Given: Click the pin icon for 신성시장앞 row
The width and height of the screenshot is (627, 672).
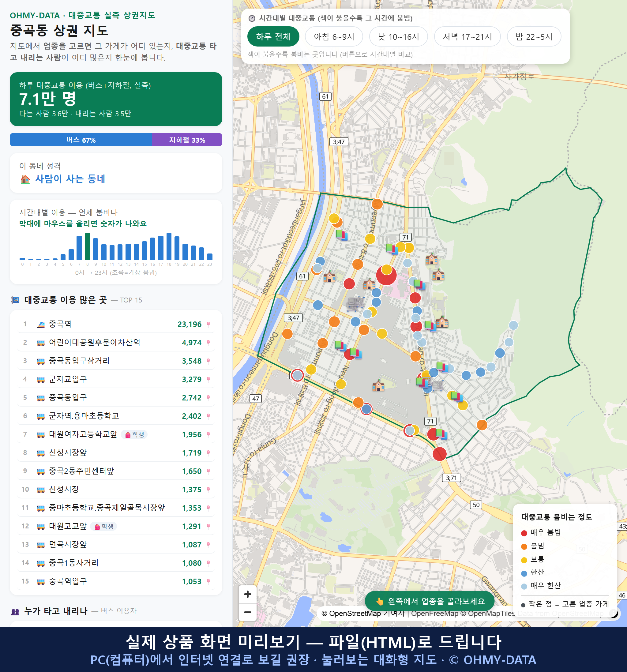Looking at the screenshot, I should coord(208,453).
